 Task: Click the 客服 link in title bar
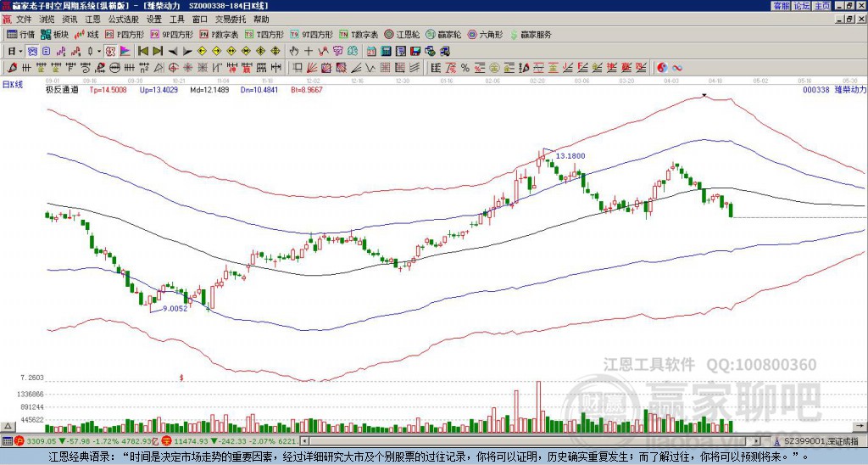coord(781,6)
